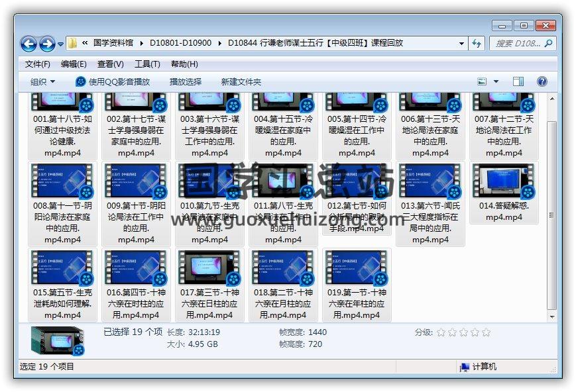
Task: Expand the view options dropdown arrow
Action: click(x=496, y=81)
